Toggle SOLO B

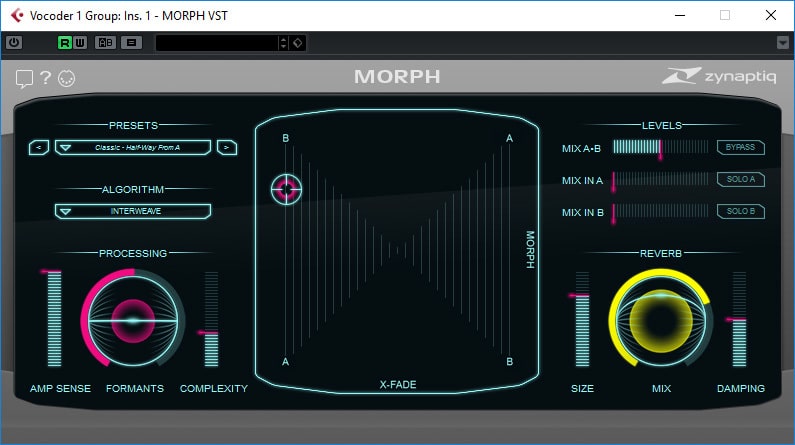click(x=741, y=211)
